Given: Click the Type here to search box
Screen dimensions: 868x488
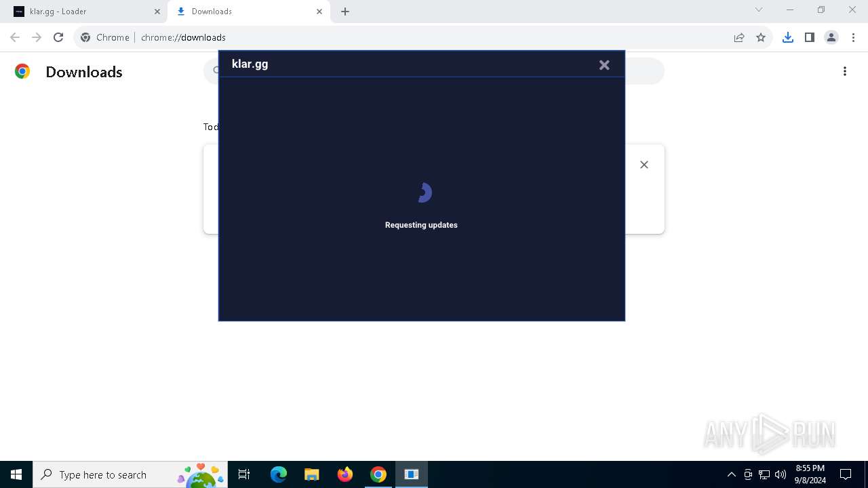Looking at the screenshot, I should click(130, 474).
